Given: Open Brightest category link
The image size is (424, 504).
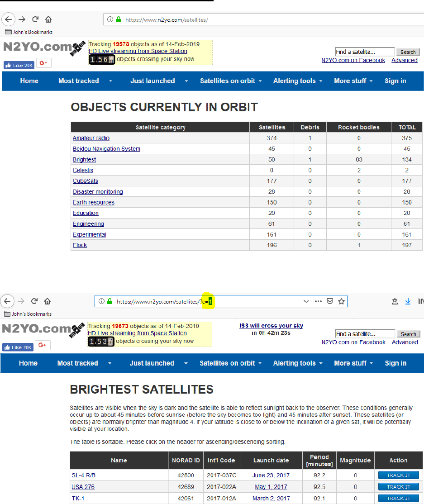Looking at the screenshot, I should (84, 159).
